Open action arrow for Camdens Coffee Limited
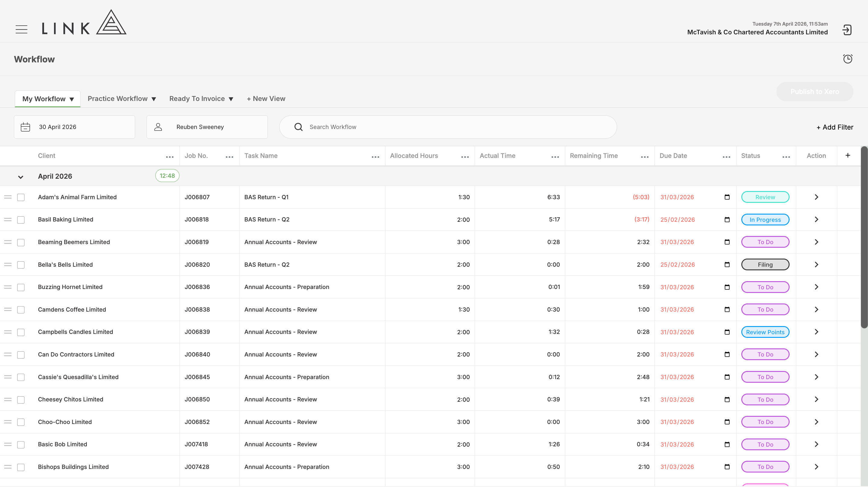 [816, 309]
